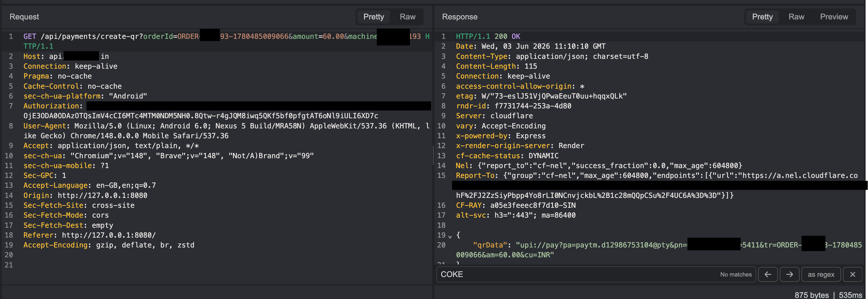Click the Content-Type response header

pyautogui.click(x=552, y=56)
